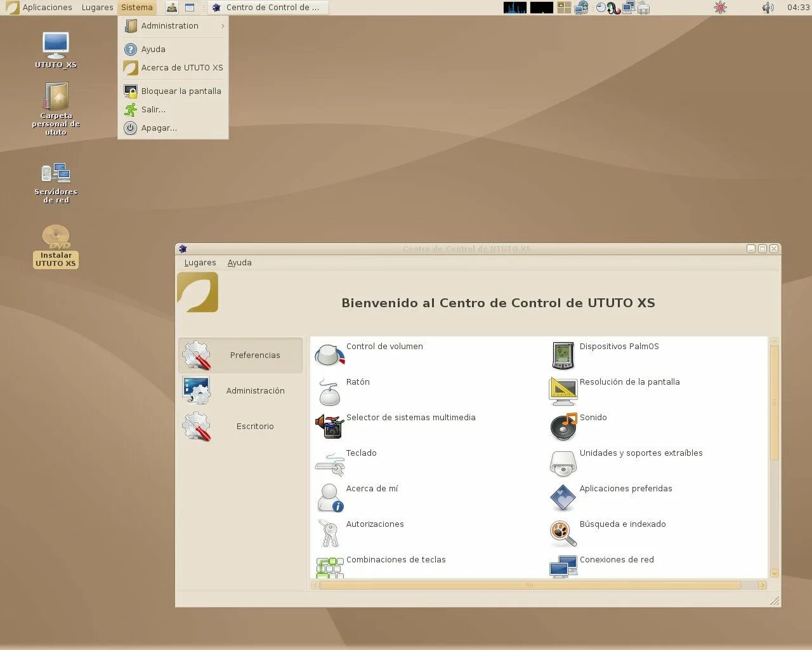Open Aplicaciones preferidas icon
The height and width of the screenshot is (650, 812).
point(563,498)
